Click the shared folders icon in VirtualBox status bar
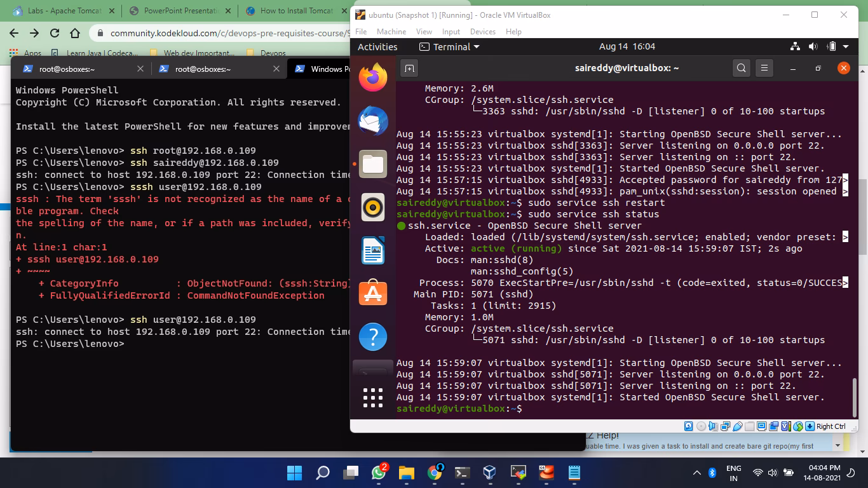868x488 pixels. 749,426
